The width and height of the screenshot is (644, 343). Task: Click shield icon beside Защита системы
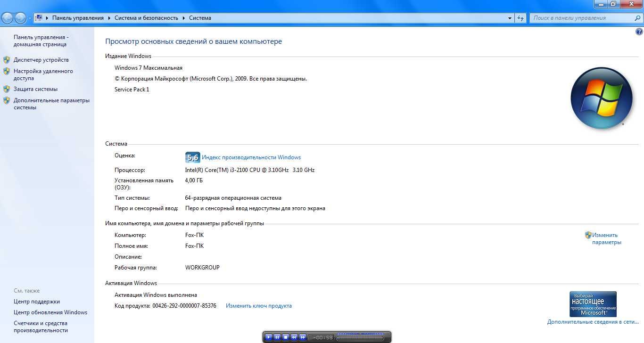click(x=7, y=89)
